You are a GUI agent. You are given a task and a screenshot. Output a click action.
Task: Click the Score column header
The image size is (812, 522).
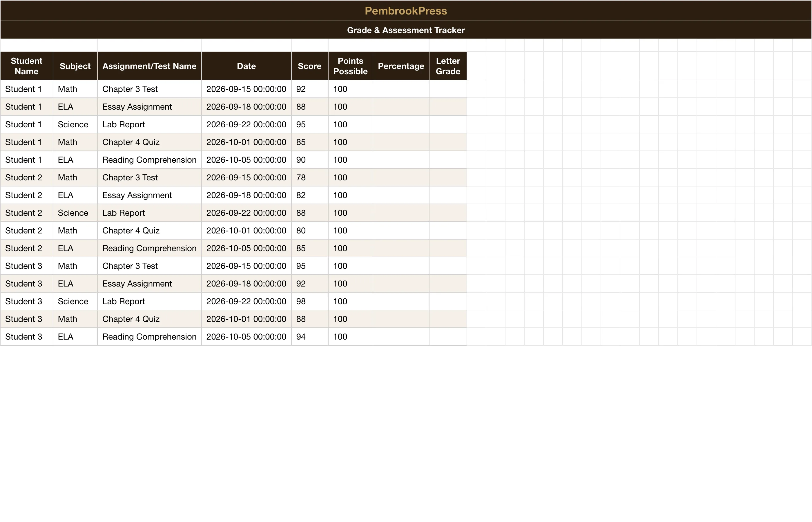click(310, 66)
